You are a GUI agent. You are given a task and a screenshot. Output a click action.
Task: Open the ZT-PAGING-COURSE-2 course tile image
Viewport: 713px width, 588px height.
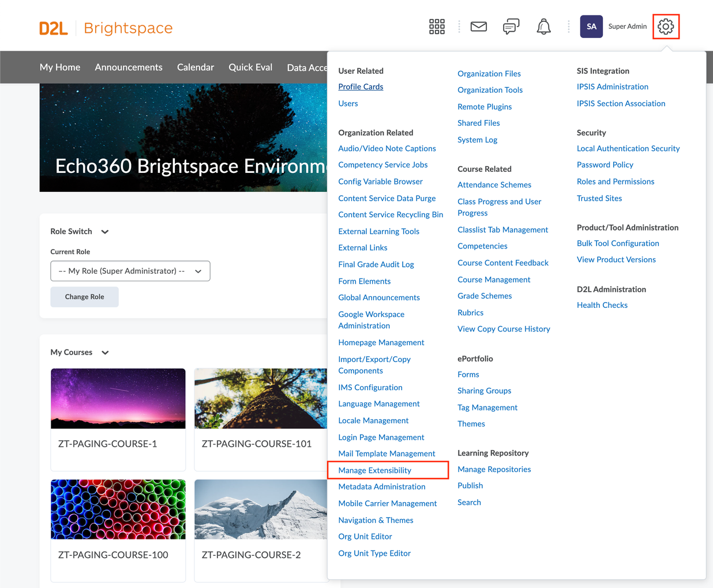261,509
